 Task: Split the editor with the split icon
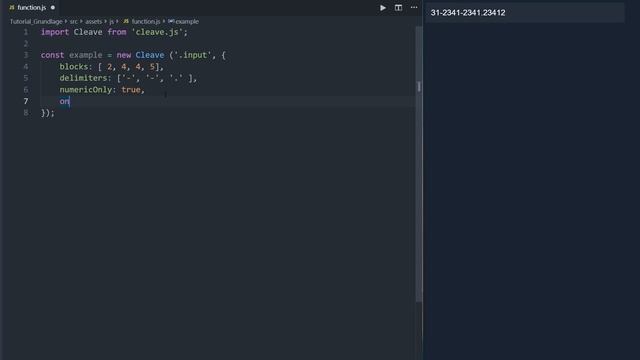tap(398, 7)
